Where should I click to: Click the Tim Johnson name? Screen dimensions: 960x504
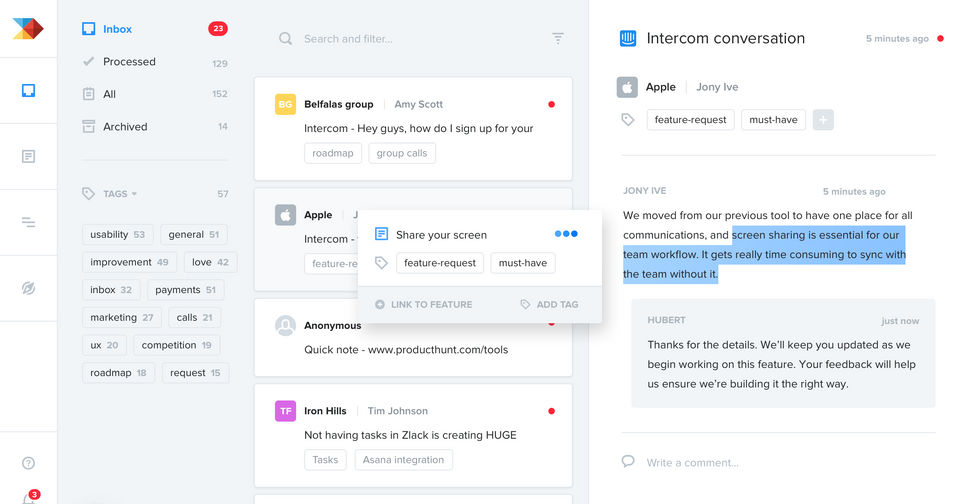[x=397, y=411]
